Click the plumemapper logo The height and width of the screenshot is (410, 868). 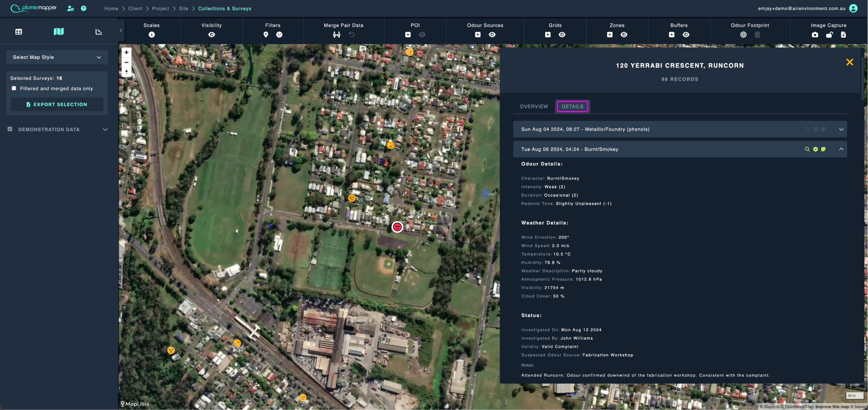34,8
